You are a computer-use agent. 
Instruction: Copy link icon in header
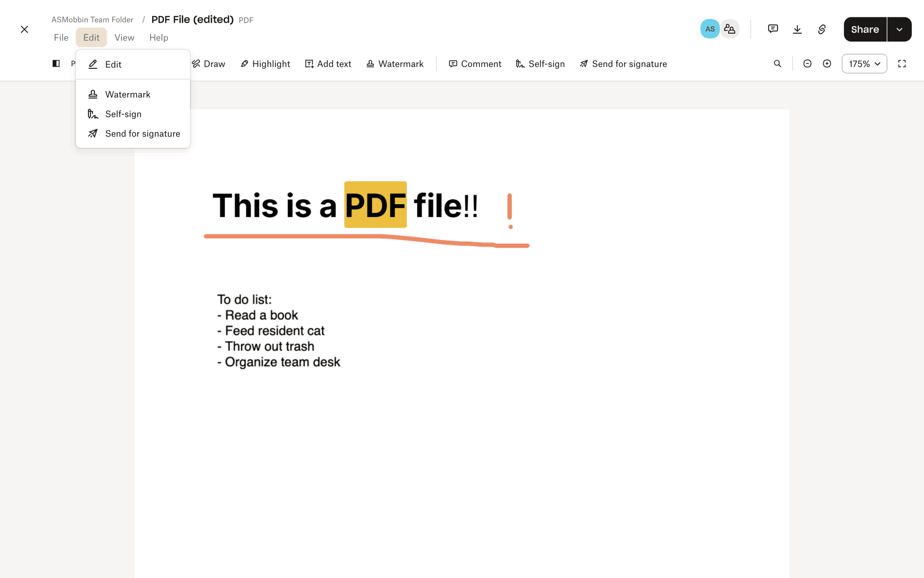pos(822,29)
